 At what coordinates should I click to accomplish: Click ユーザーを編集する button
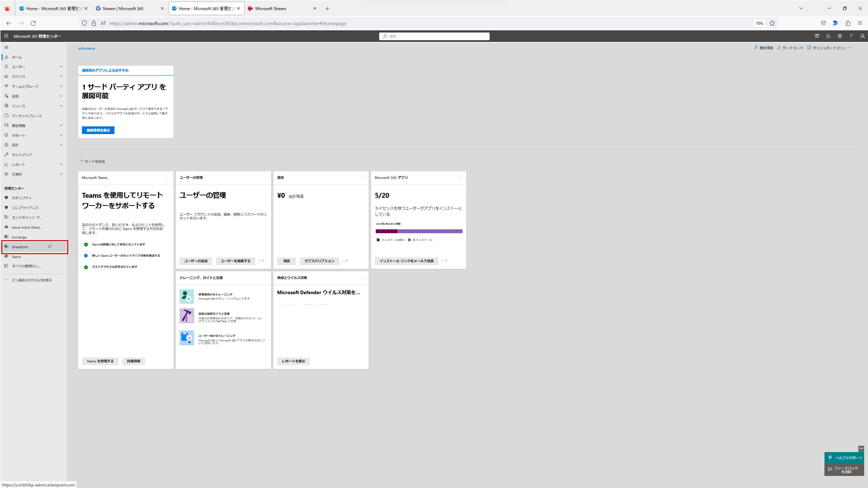235,261
